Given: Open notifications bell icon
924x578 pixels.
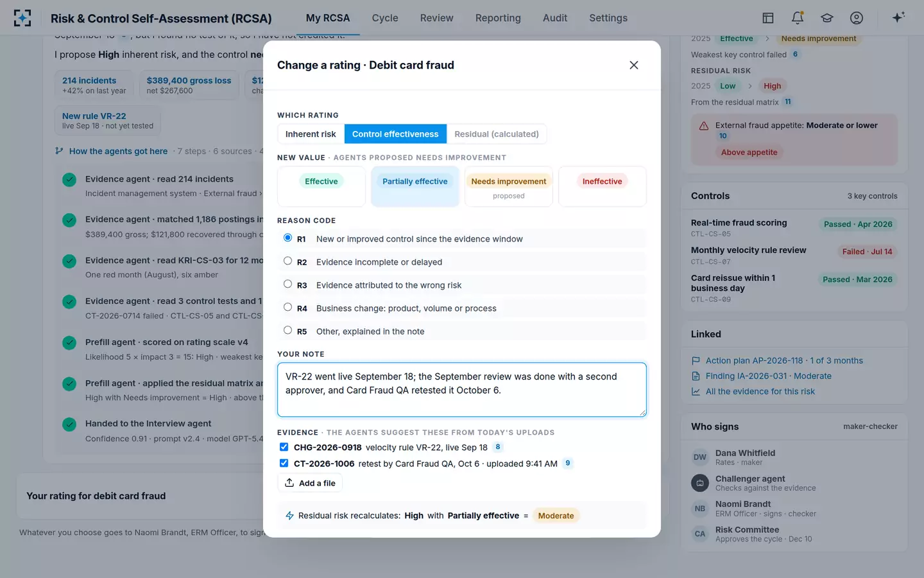Looking at the screenshot, I should pos(798,18).
